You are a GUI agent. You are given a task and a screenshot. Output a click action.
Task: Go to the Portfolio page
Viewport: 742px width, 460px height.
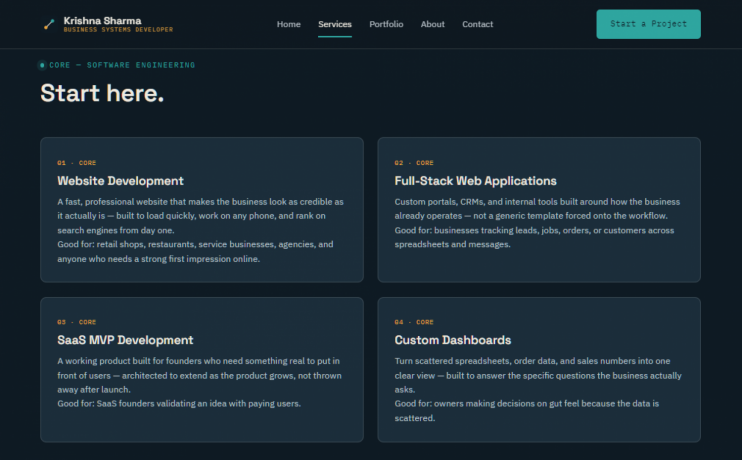point(386,24)
